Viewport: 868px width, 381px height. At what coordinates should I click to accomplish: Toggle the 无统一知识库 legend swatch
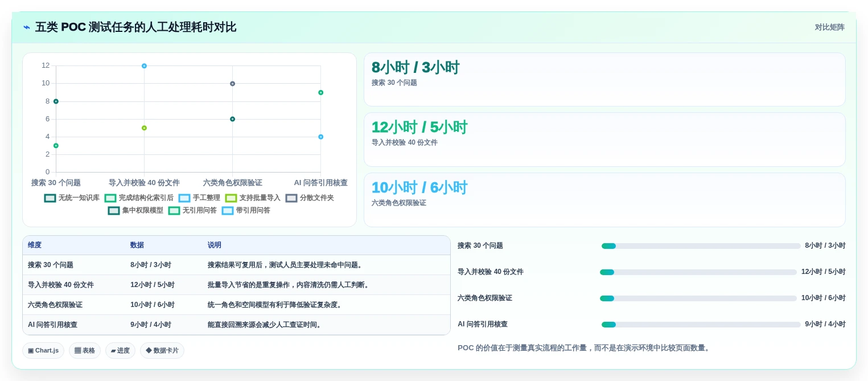[x=50, y=198]
